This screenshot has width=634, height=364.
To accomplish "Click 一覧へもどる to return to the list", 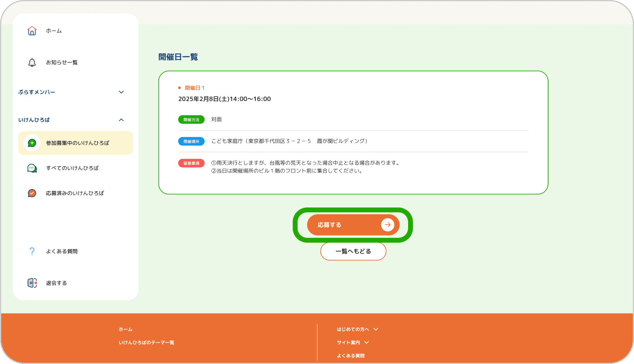I will (x=353, y=251).
